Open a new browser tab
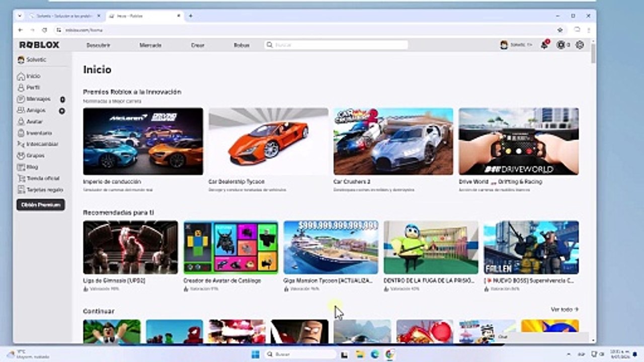Screen dimensions: 644x362 pyautogui.click(x=191, y=16)
